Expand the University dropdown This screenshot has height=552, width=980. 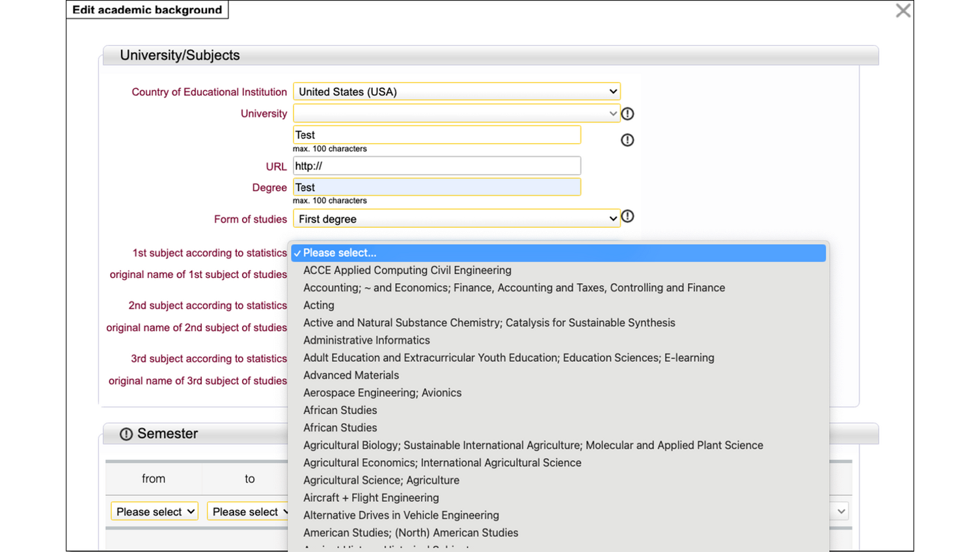456,114
